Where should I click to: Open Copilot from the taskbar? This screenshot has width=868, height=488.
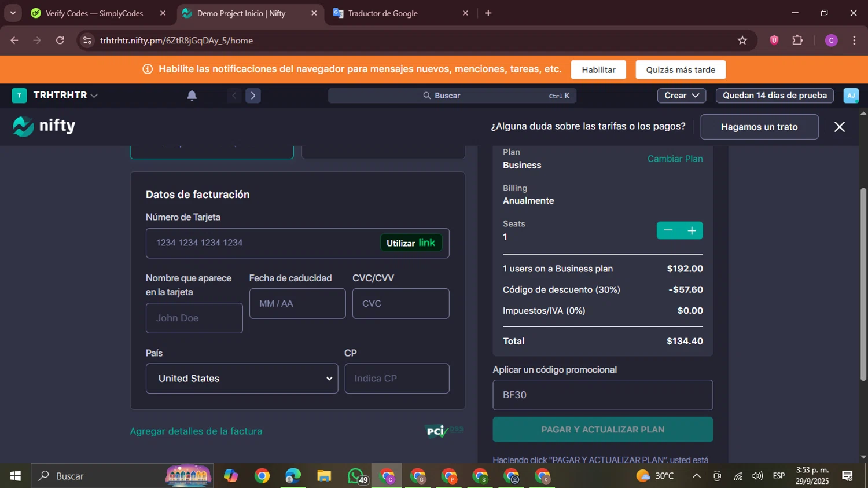231,476
